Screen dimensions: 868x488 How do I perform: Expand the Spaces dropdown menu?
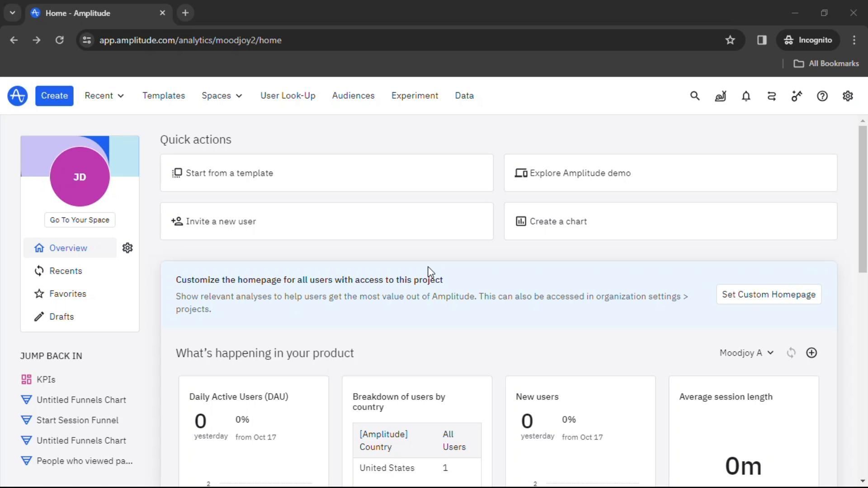coord(222,96)
